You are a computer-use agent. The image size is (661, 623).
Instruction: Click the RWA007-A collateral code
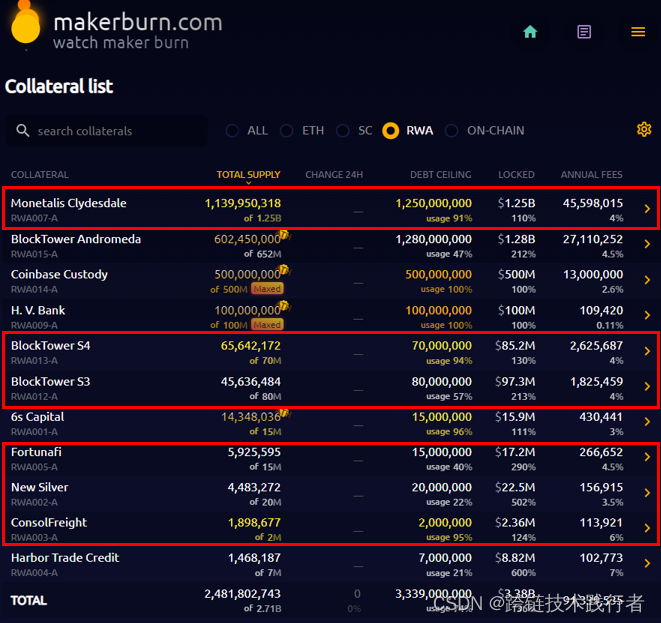(35, 218)
